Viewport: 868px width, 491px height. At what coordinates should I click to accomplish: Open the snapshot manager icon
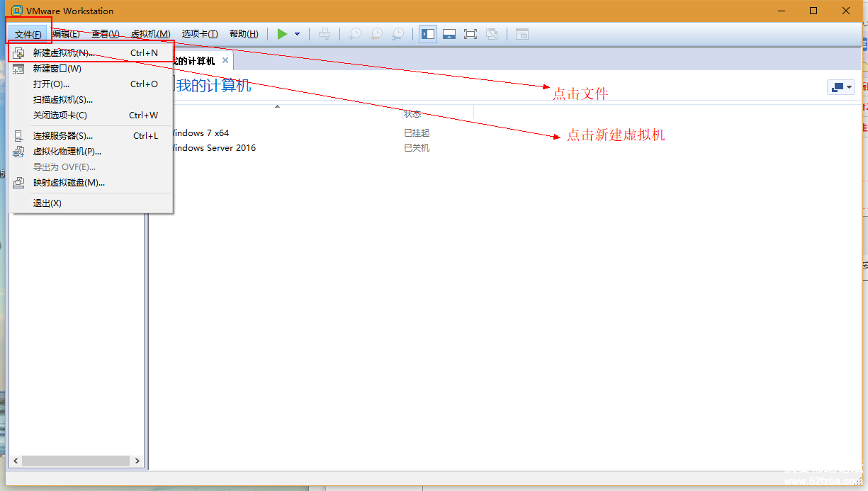398,34
